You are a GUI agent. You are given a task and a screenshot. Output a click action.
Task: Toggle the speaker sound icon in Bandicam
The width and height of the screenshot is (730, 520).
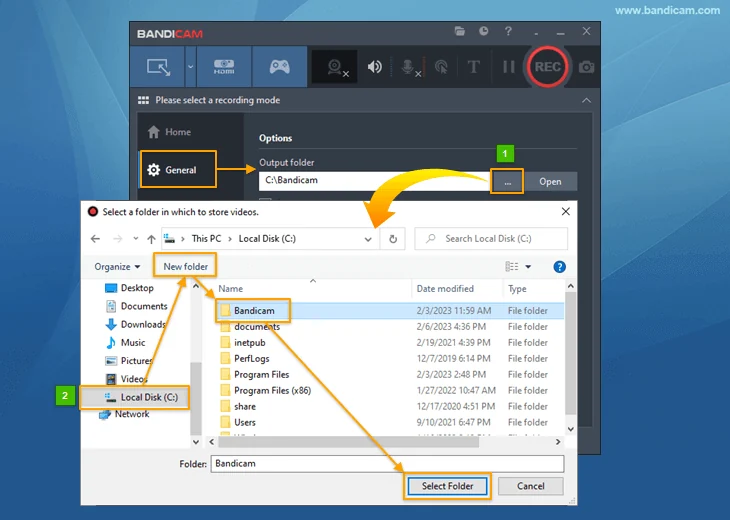[375, 67]
